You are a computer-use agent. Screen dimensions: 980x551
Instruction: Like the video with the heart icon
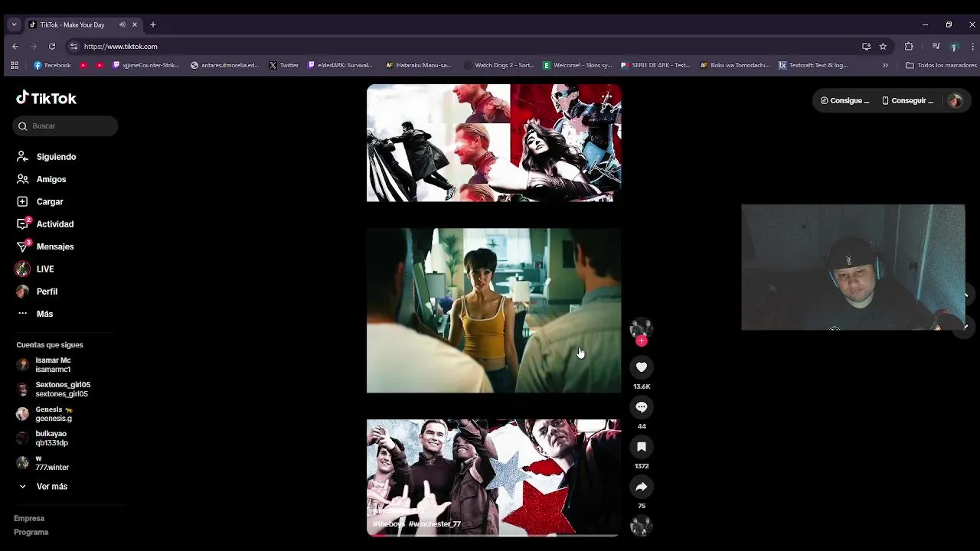point(642,367)
